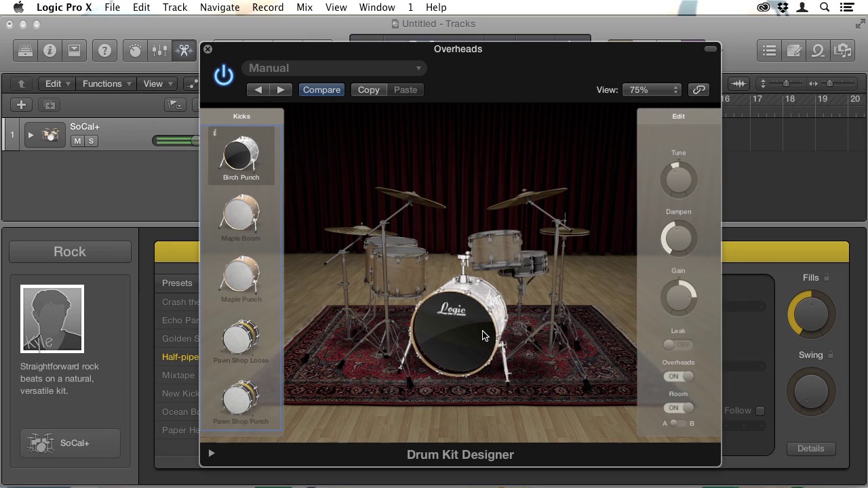The image size is (868, 488).
Task: Click the waveform zoom icon
Action: pyautogui.click(x=738, y=83)
